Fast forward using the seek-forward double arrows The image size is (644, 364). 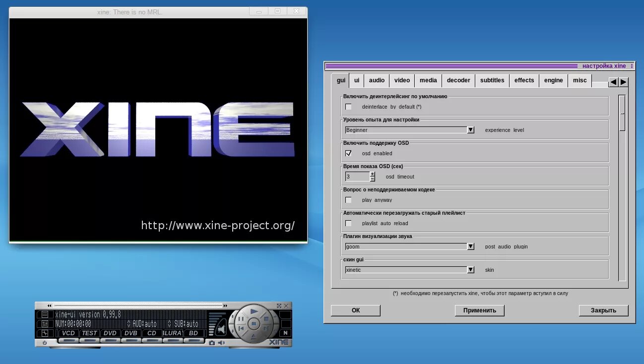pyautogui.click(x=225, y=305)
